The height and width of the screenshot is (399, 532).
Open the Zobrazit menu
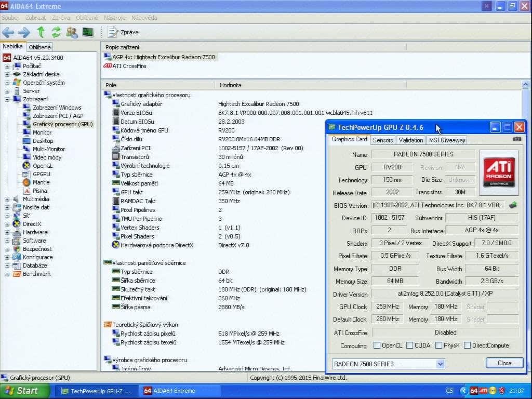(36, 18)
